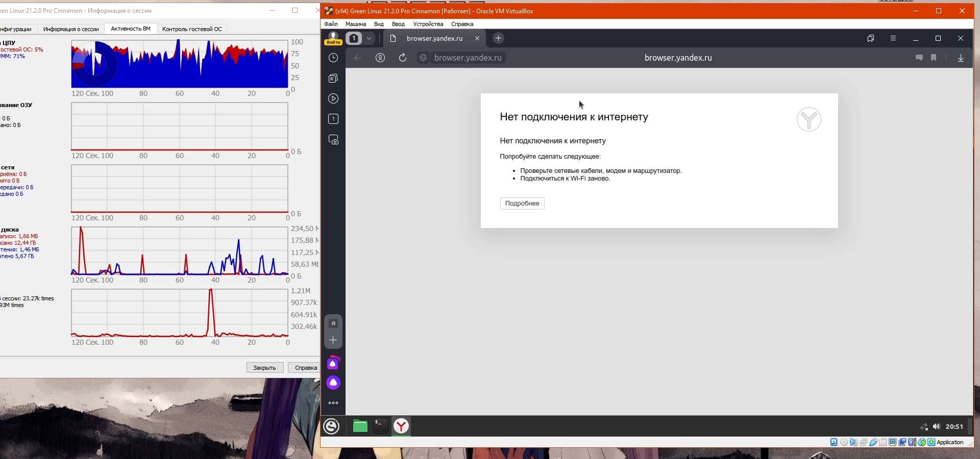Click the page reload icon

point(403,58)
